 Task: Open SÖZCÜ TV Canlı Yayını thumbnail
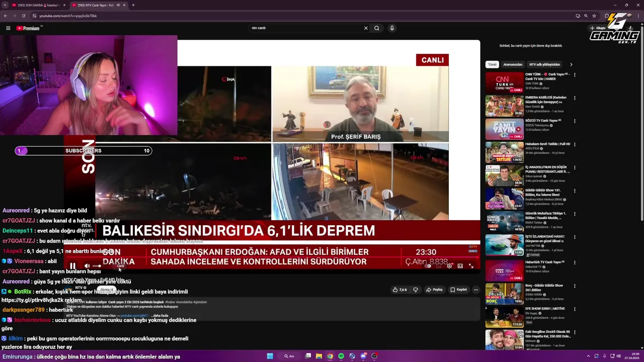pos(504,129)
